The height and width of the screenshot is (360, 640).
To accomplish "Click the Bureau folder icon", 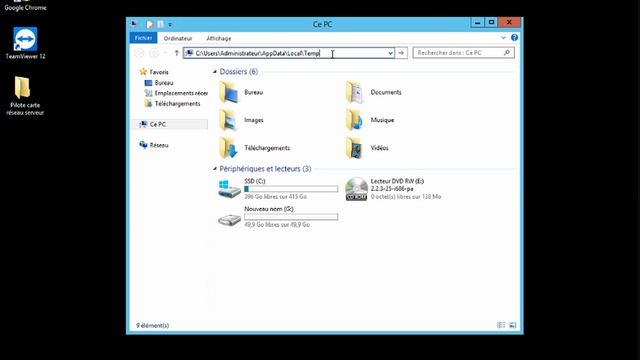I will point(229,92).
